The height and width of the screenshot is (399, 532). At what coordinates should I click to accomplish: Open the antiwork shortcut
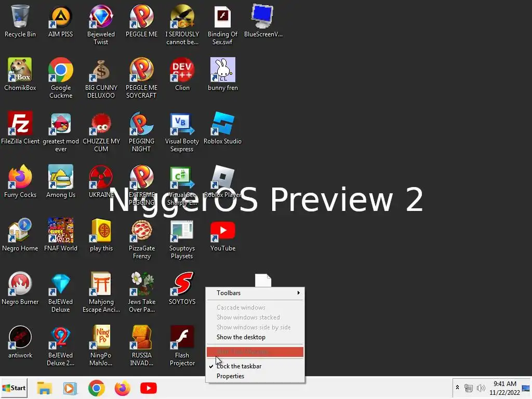(x=20, y=342)
